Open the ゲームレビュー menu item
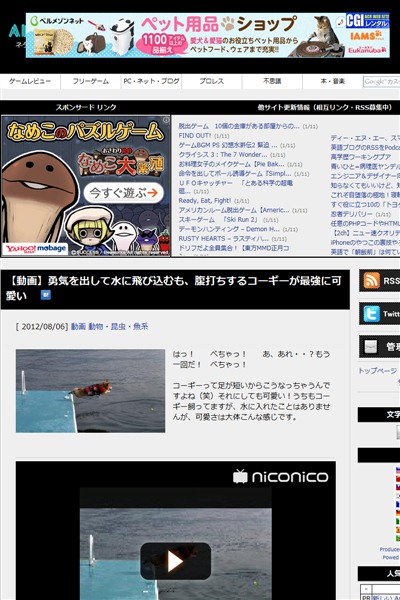The width and height of the screenshot is (400, 600). [x=30, y=82]
